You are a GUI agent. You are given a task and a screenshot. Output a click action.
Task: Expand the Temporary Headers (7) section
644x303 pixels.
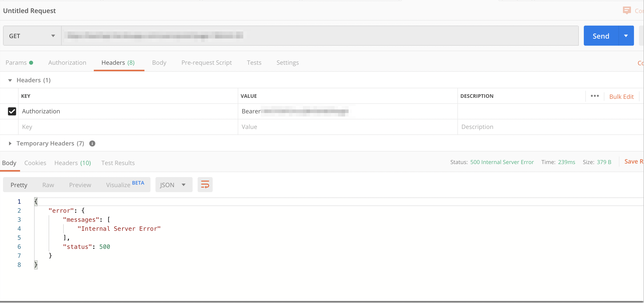coord(10,143)
